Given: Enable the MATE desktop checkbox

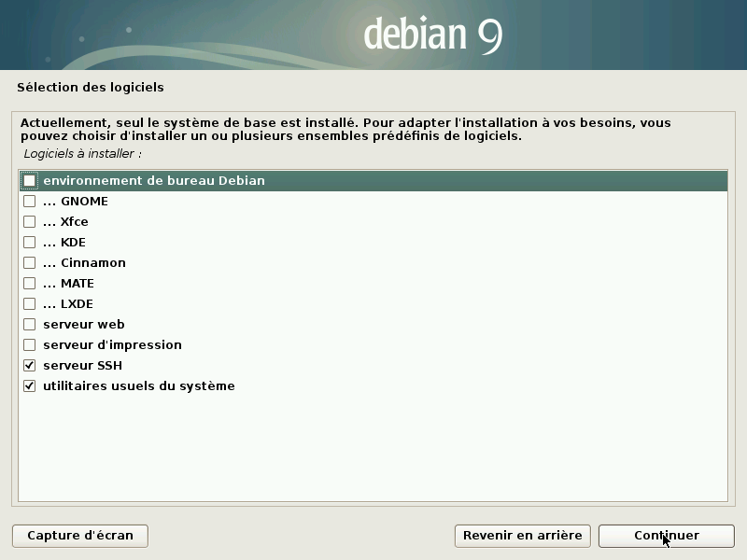Looking at the screenshot, I should coord(27,283).
